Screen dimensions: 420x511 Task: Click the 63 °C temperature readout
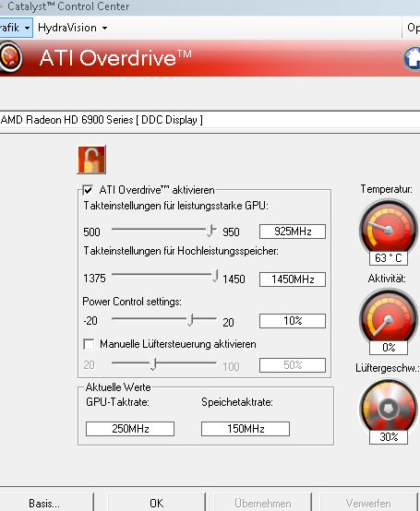tap(389, 258)
